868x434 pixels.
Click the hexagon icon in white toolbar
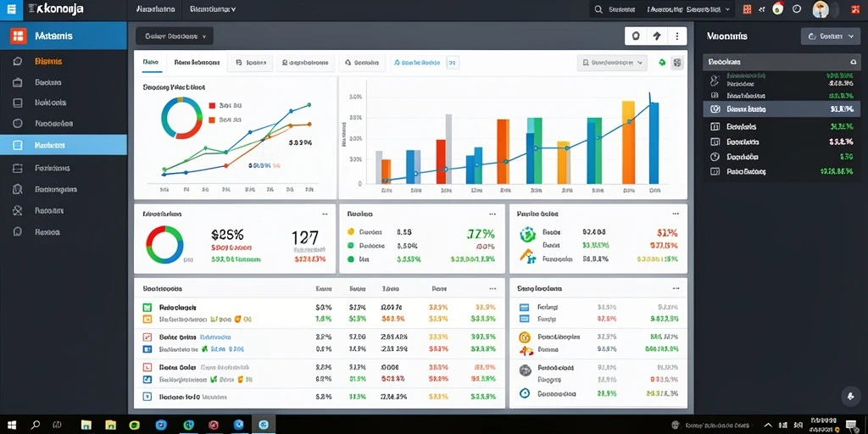(x=636, y=36)
